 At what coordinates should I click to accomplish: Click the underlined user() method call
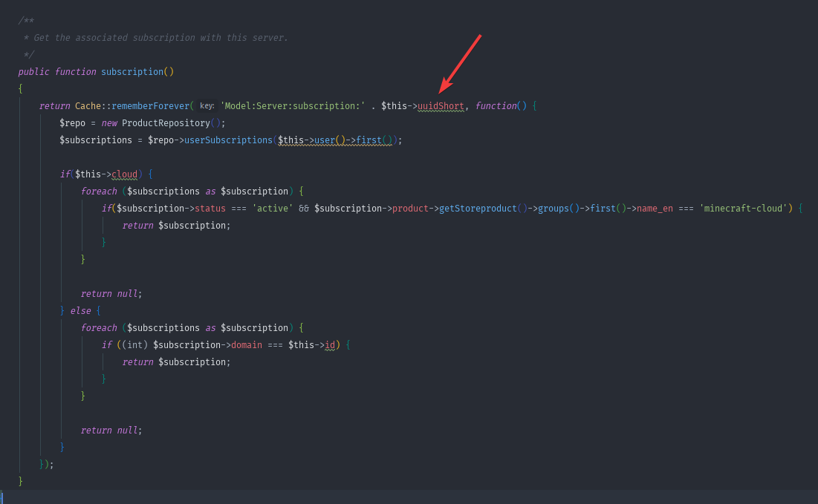(325, 140)
